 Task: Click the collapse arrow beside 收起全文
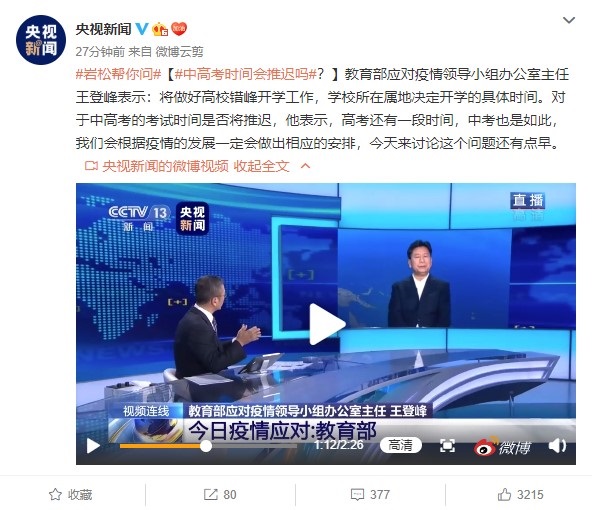[x=305, y=166]
